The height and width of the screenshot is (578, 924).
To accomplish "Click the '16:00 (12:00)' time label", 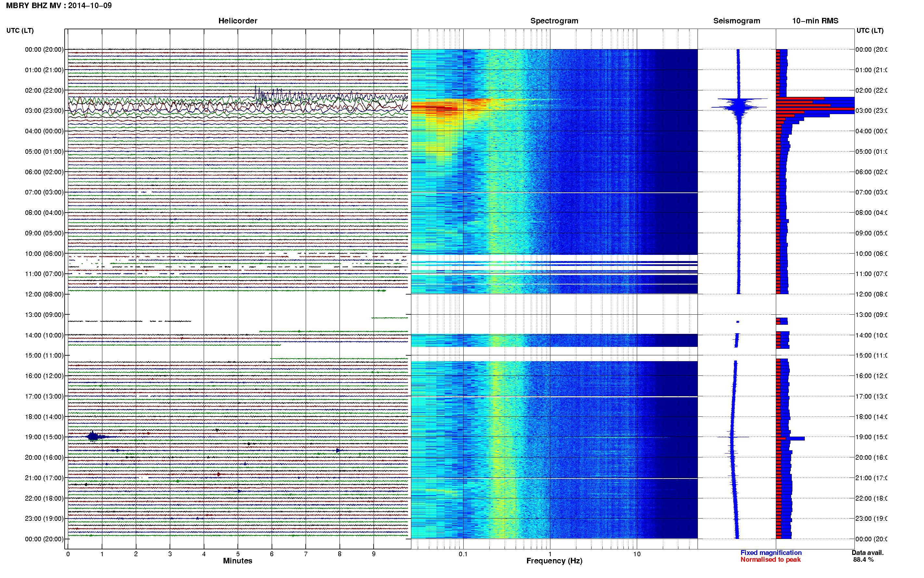I will tap(44, 376).
